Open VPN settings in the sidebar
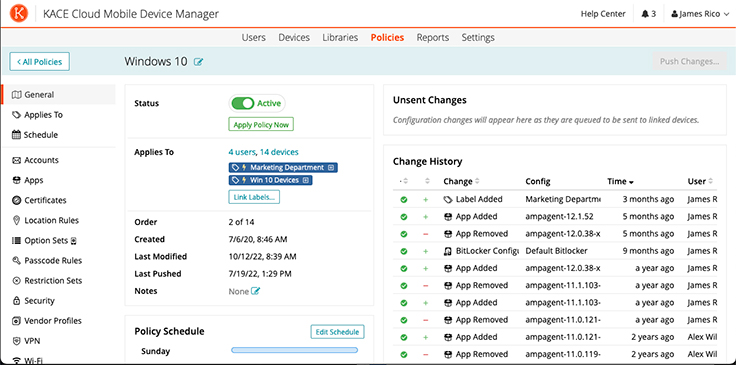736x365 pixels. click(x=27, y=341)
